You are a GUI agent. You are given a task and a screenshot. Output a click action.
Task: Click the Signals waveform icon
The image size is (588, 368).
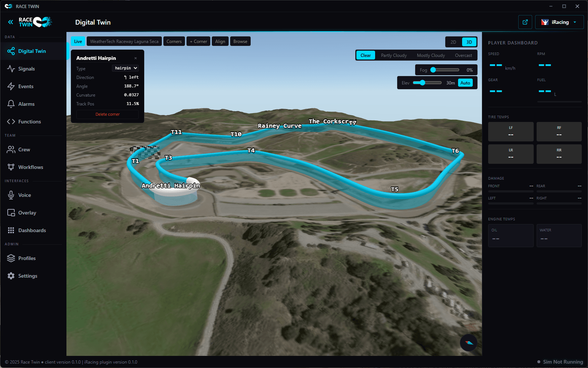pyautogui.click(x=11, y=69)
